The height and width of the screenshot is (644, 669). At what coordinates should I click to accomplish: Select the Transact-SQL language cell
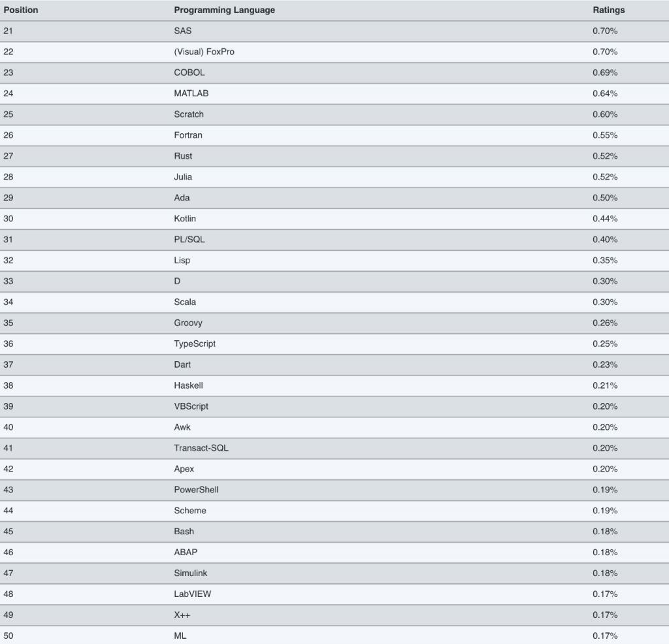point(201,448)
